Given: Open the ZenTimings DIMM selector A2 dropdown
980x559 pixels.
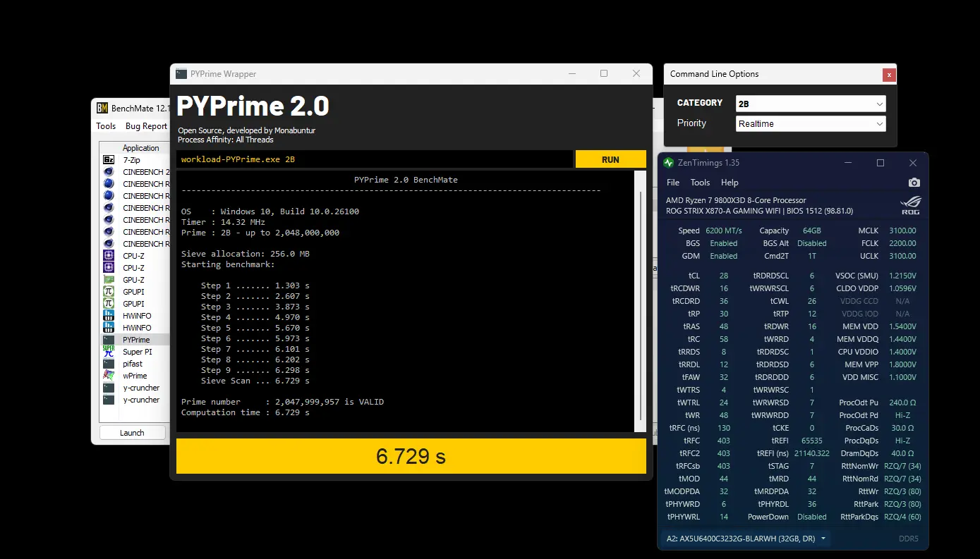Looking at the screenshot, I should 745,539.
